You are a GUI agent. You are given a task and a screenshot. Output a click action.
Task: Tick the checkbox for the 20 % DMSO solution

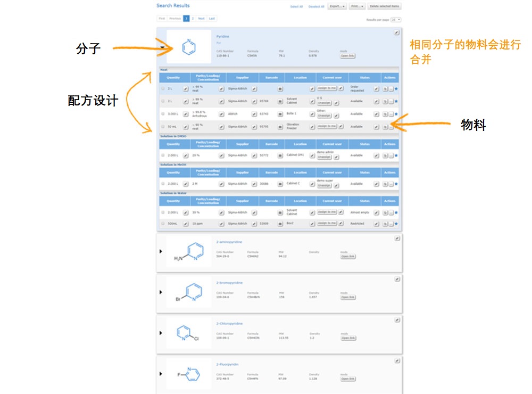(163, 155)
